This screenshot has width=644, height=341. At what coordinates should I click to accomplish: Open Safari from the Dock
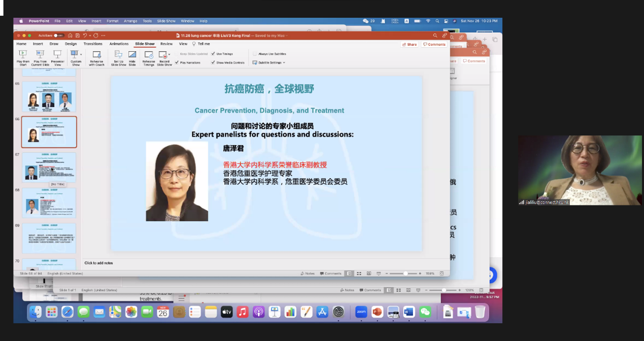67,312
